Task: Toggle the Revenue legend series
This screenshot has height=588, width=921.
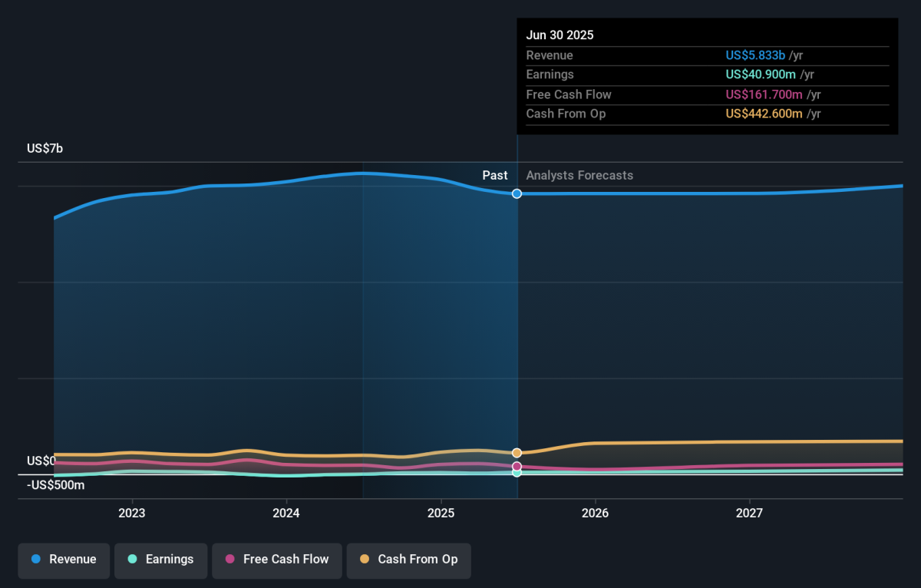Action: (64, 560)
